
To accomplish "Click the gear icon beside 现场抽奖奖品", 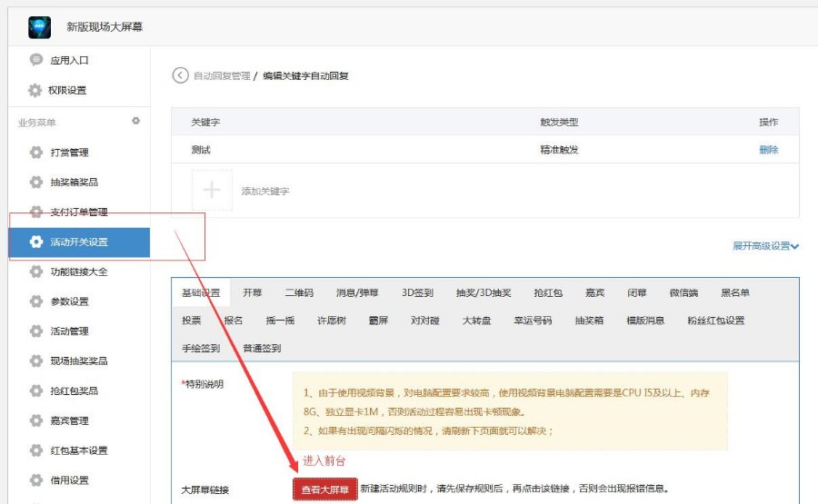I will point(36,361).
